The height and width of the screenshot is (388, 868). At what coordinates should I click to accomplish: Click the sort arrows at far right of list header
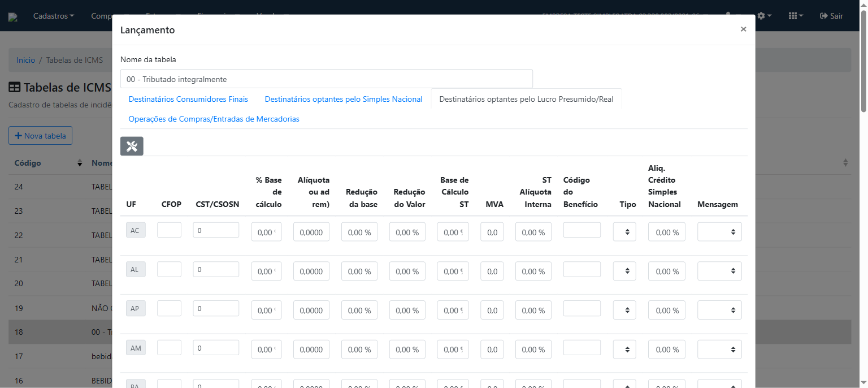pos(845,163)
